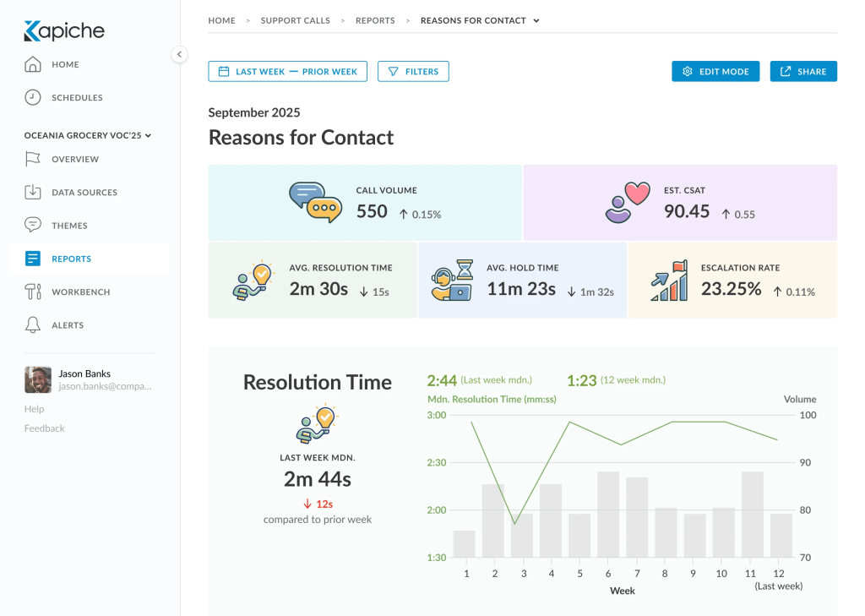Click the Alerts bell icon

pos(33,325)
